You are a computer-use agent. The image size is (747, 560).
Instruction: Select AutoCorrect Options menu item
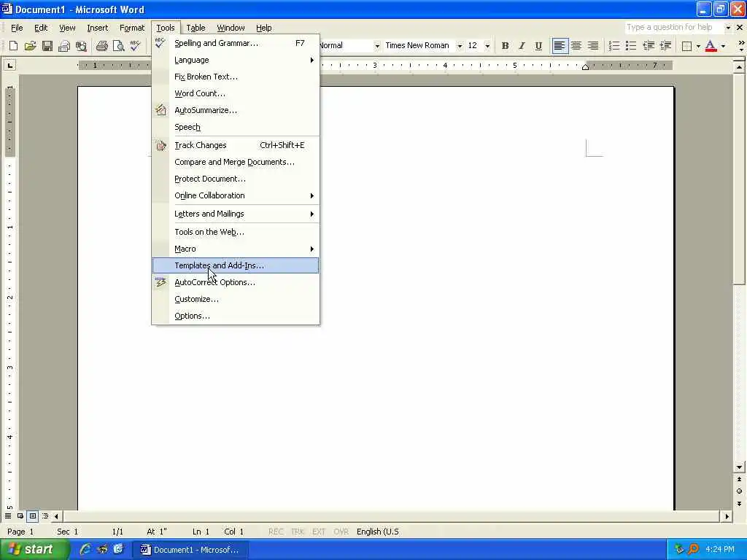[x=236, y=282]
